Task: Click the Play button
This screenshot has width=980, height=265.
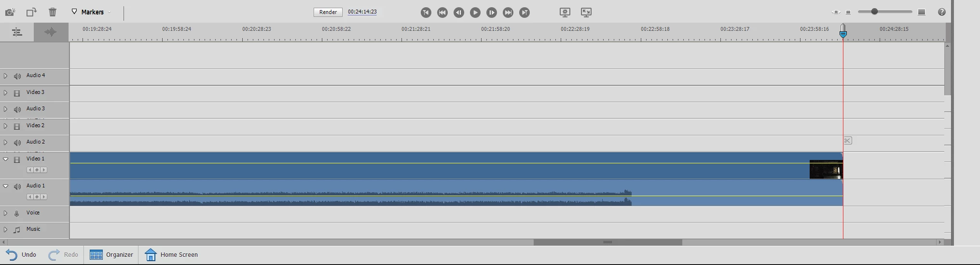Action: (x=475, y=13)
